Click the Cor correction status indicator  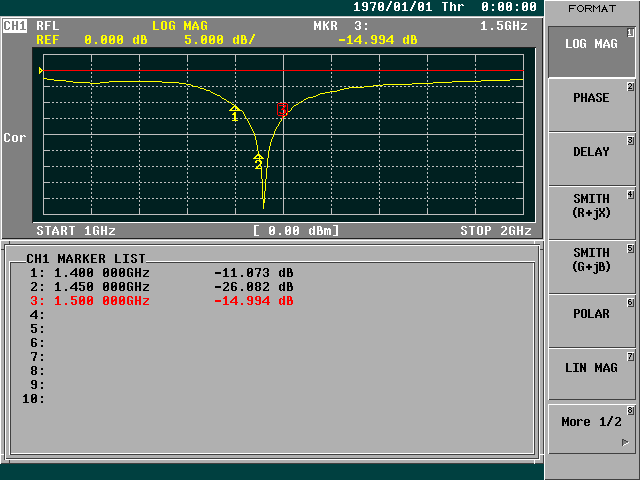(15, 138)
